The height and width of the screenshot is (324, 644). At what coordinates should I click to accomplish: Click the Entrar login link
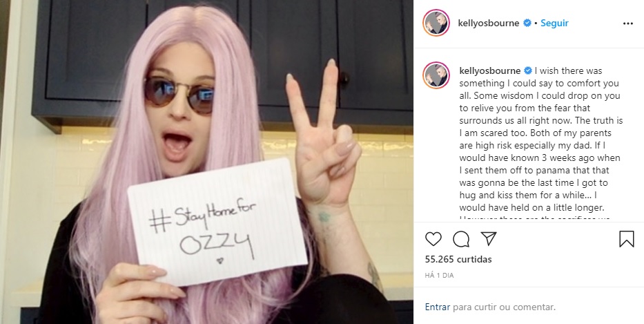point(438,307)
